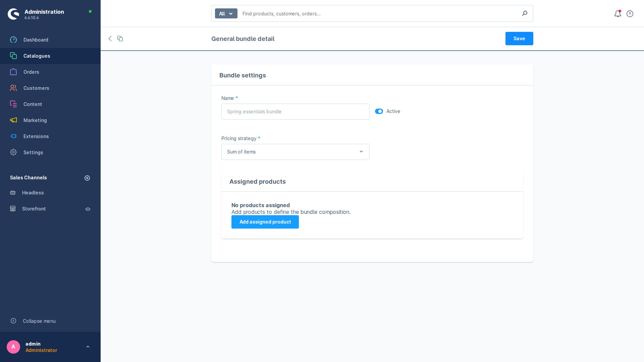Open the All search filter dropdown
This screenshot has height=362, width=644.
(226, 14)
